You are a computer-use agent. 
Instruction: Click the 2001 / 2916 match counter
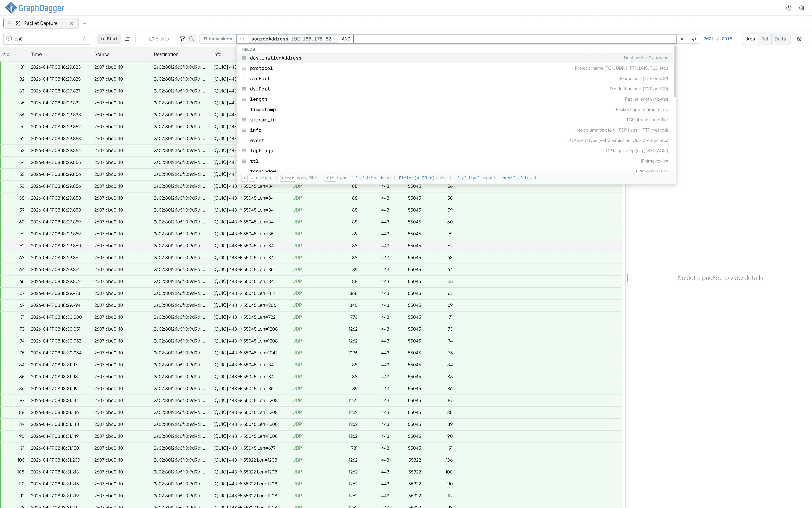pos(718,39)
